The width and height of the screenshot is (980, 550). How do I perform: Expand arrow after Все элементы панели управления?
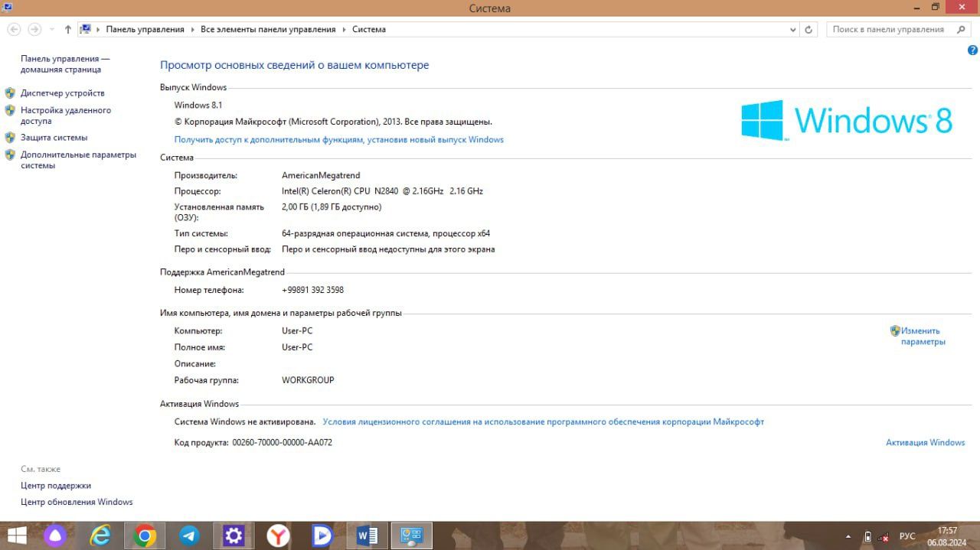pos(344,29)
